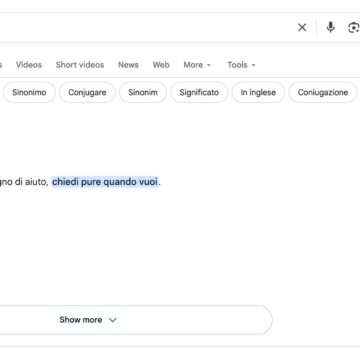Clear the search box with X

click(x=302, y=27)
